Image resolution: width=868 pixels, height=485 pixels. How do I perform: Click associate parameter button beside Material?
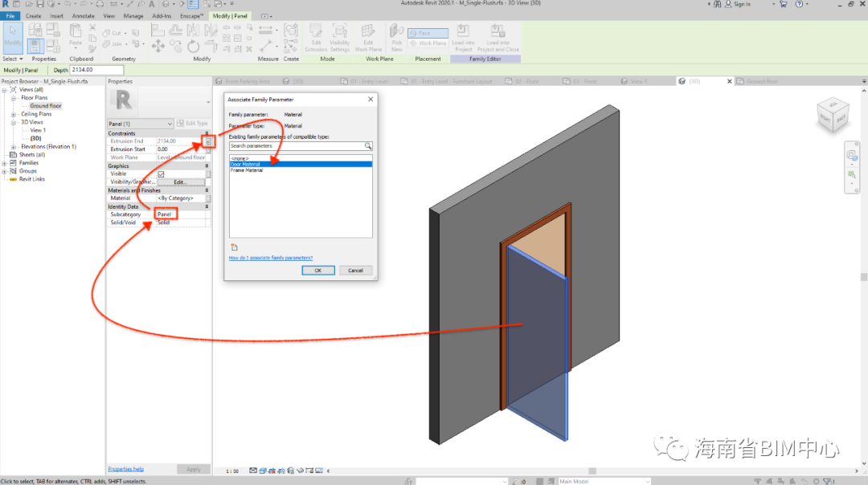[208, 198]
